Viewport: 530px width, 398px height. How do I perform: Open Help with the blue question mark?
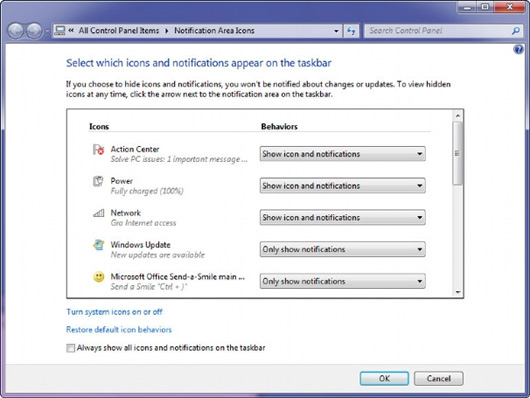point(518,50)
